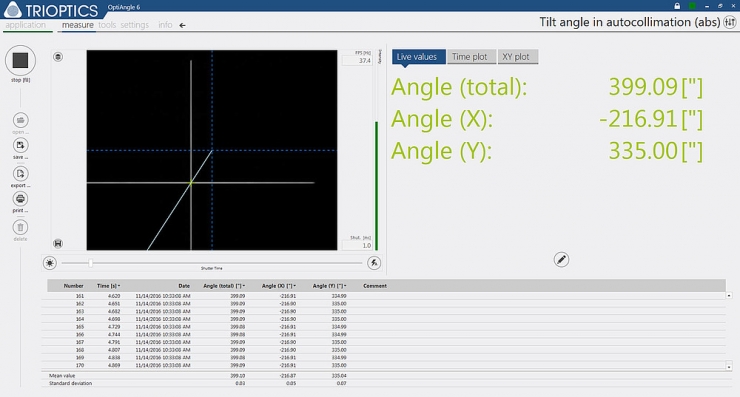Image resolution: width=740 pixels, height=397 pixels.
Task: Click the open file folder icon
Action: [x=20, y=120]
